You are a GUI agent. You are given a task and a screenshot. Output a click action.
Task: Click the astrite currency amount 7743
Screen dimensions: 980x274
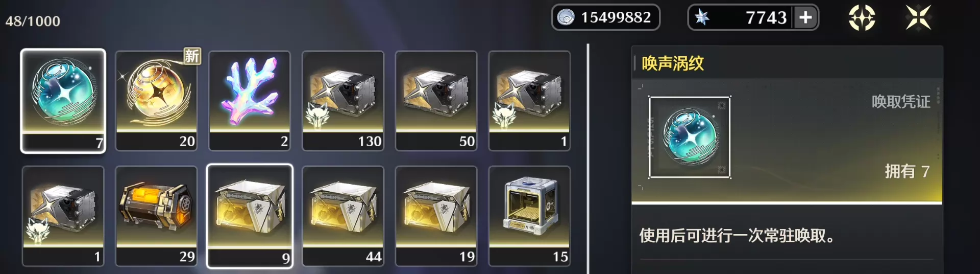tap(766, 18)
